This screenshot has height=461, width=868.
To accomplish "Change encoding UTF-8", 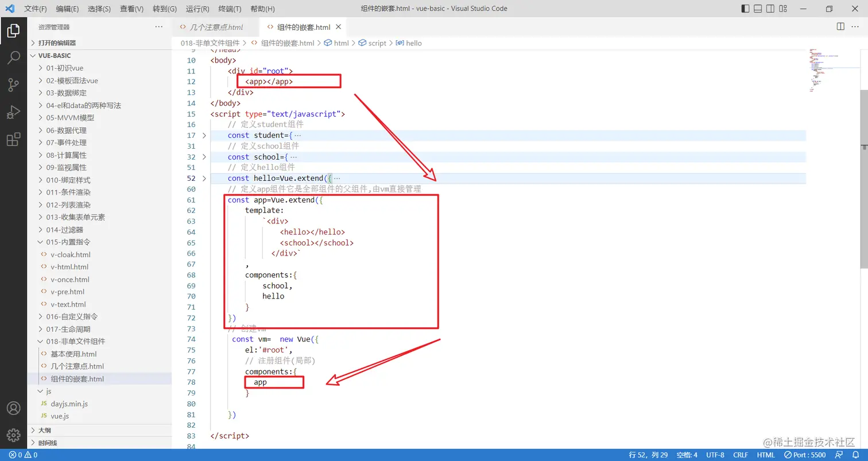I will 715,455.
